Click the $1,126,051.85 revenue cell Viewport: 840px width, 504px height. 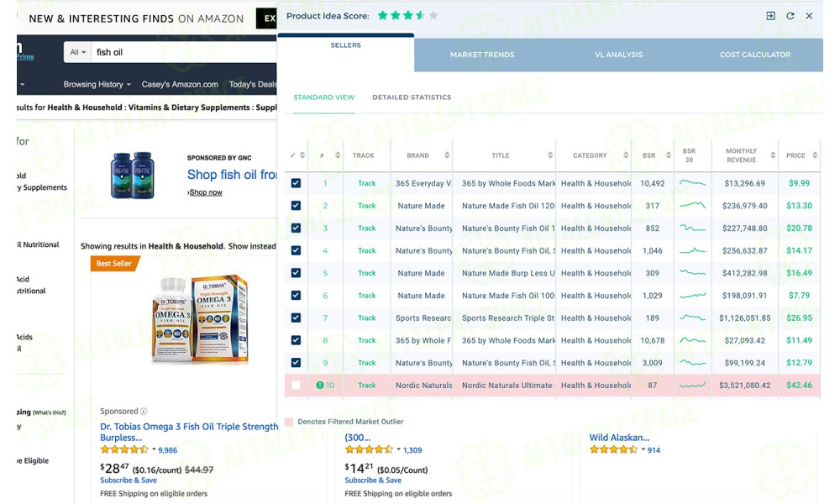click(744, 318)
